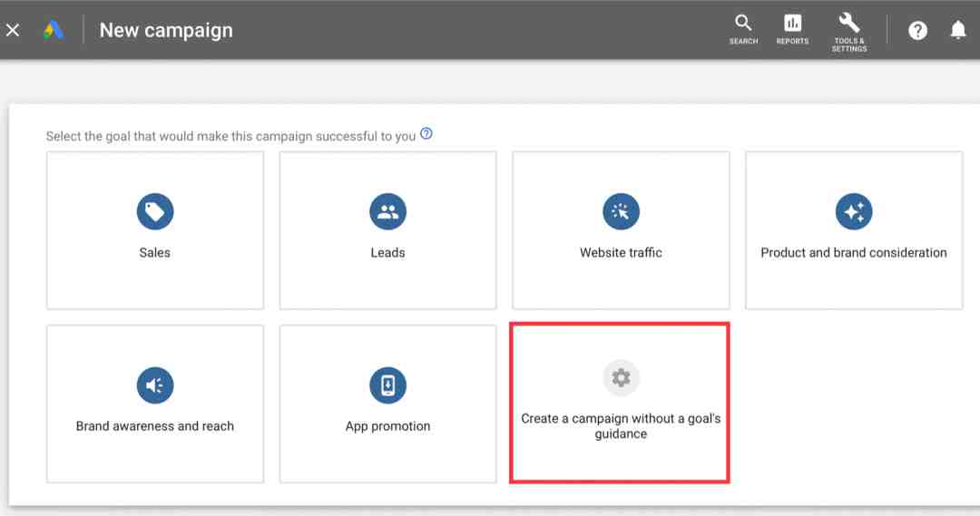Click help icon beside goal prompt
The height and width of the screenshot is (516, 980).
tap(426, 133)
